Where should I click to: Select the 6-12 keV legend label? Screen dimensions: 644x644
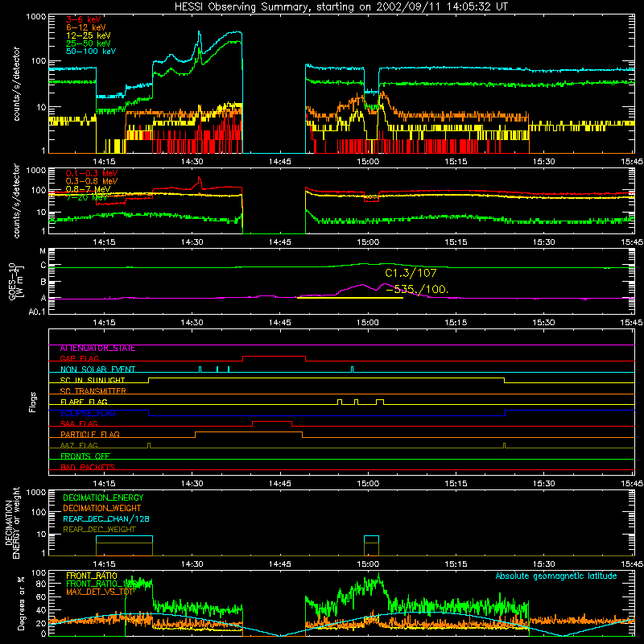tap(86, 27)
